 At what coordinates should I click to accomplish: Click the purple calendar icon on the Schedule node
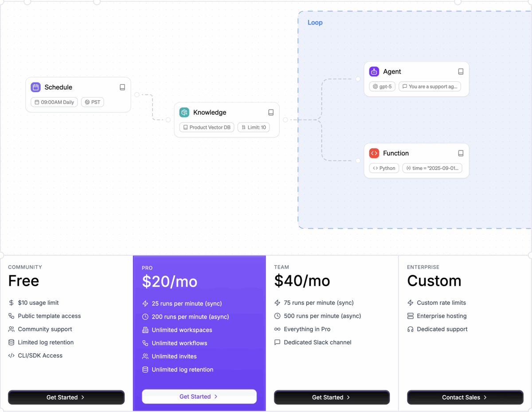(35, 87)
